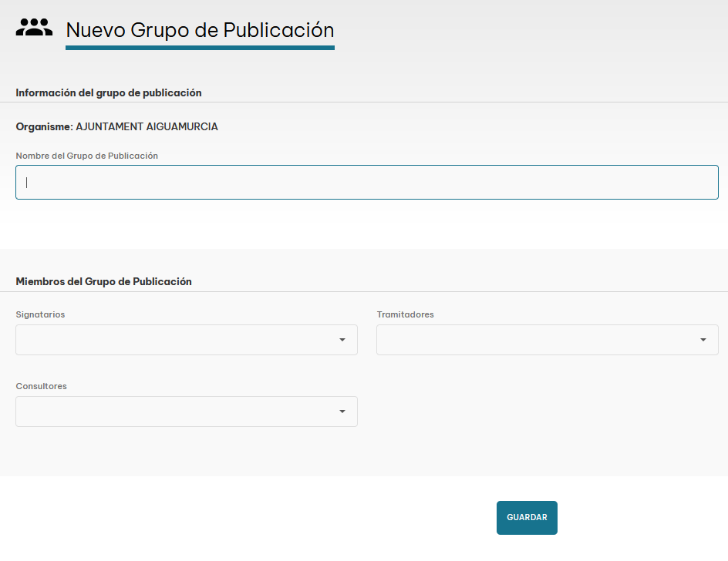Click the Signatarios dropdown arrow
Viewport: 728px width, 561px height.
(342, 340)
